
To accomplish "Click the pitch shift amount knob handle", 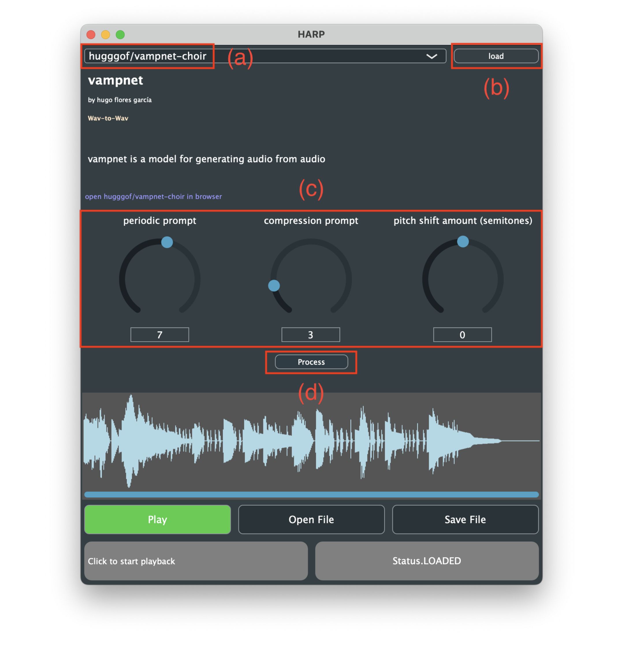I will (463, 241).
